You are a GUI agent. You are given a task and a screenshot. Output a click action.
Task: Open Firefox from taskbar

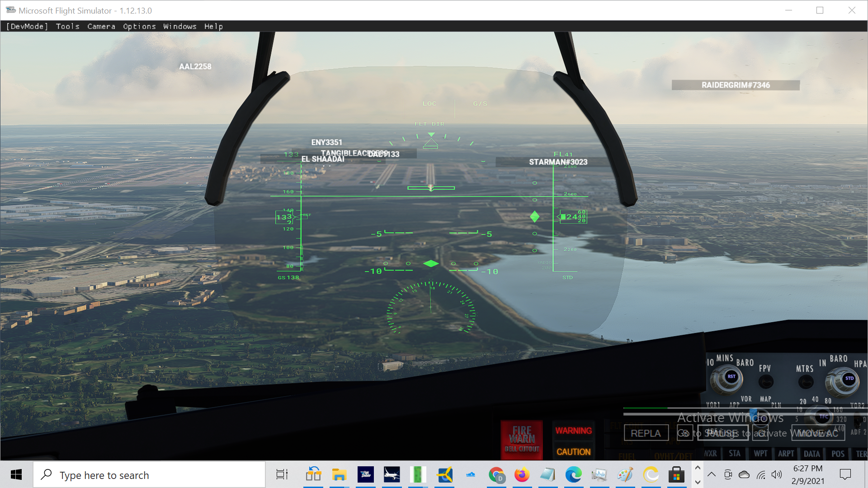tap(522, 474)
